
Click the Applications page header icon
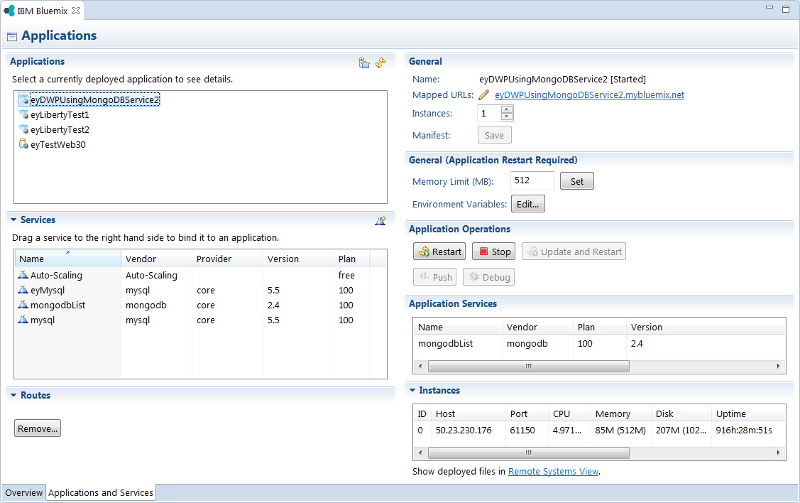12,37
